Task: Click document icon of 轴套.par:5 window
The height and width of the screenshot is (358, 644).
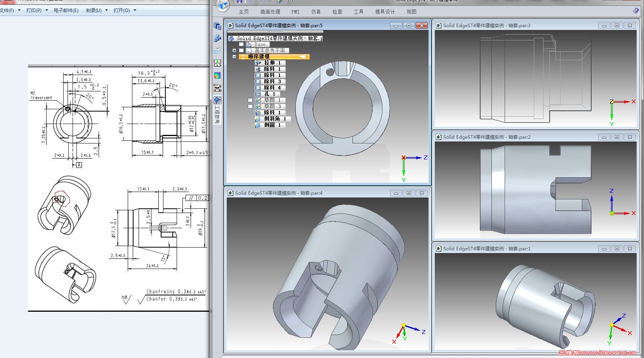Action: [x=231, y=25]
